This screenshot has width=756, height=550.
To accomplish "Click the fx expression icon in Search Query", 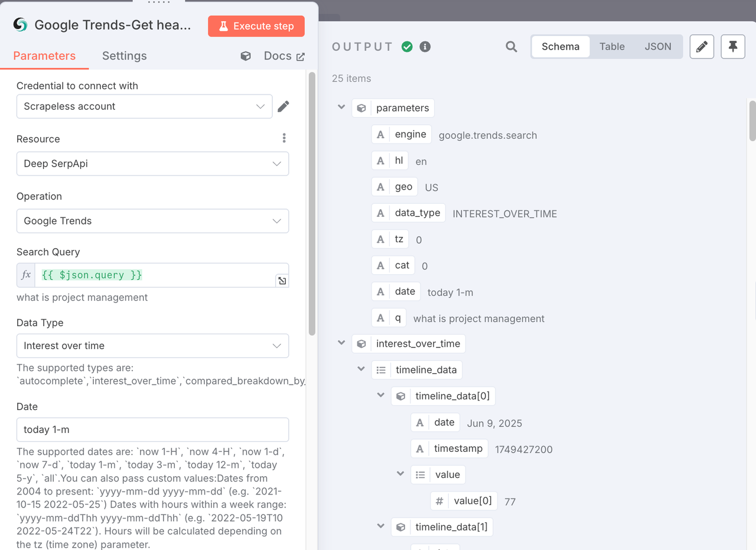I will point(26,275).
